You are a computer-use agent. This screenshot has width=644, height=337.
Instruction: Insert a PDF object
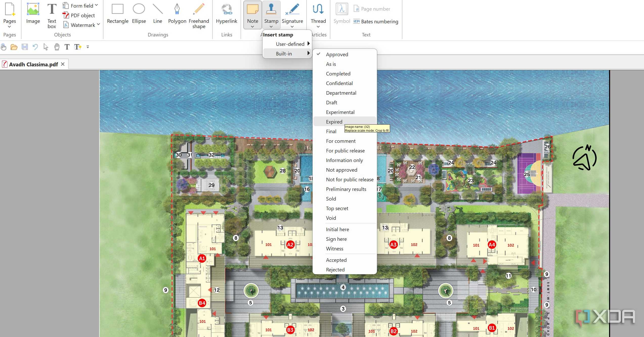(79, 15)
